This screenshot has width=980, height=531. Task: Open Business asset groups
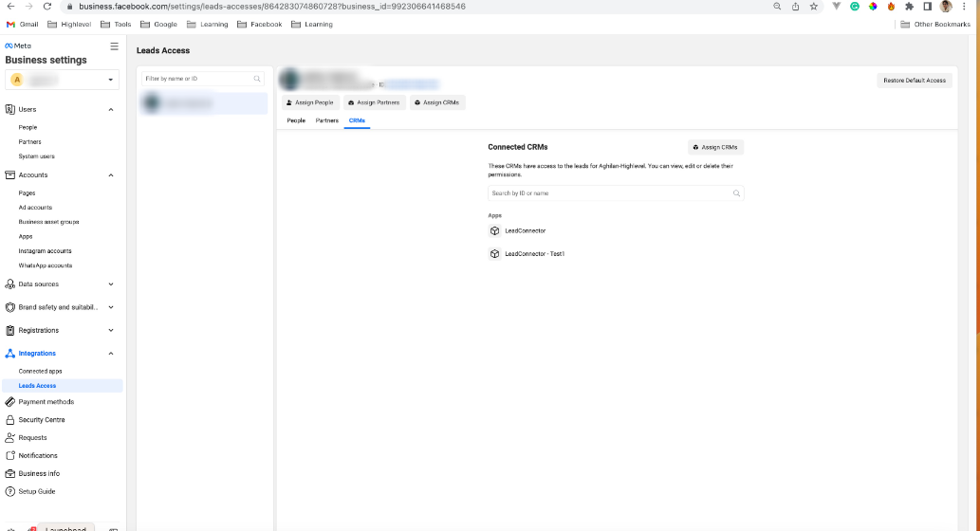48,222
